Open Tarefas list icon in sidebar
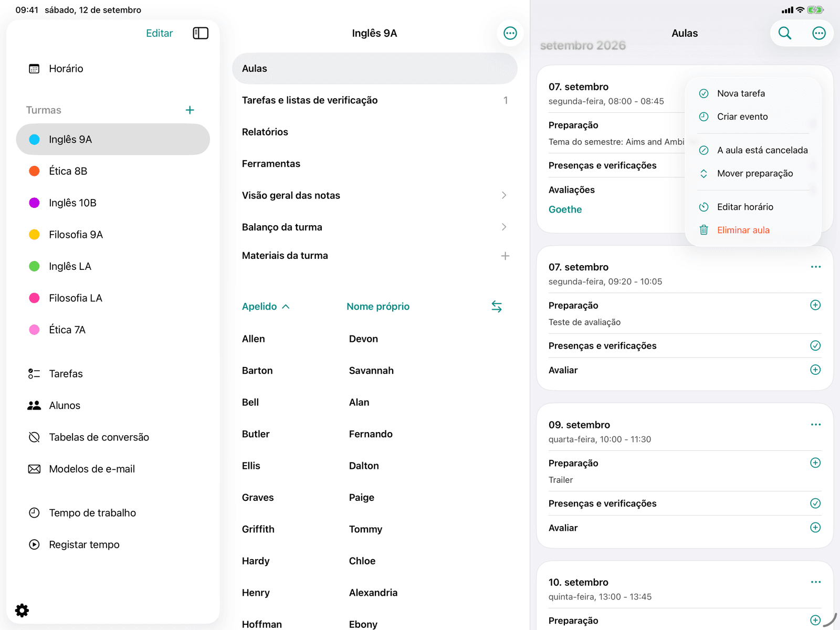The width and height of the screenshot is (840, 630). tap(34, 374)
